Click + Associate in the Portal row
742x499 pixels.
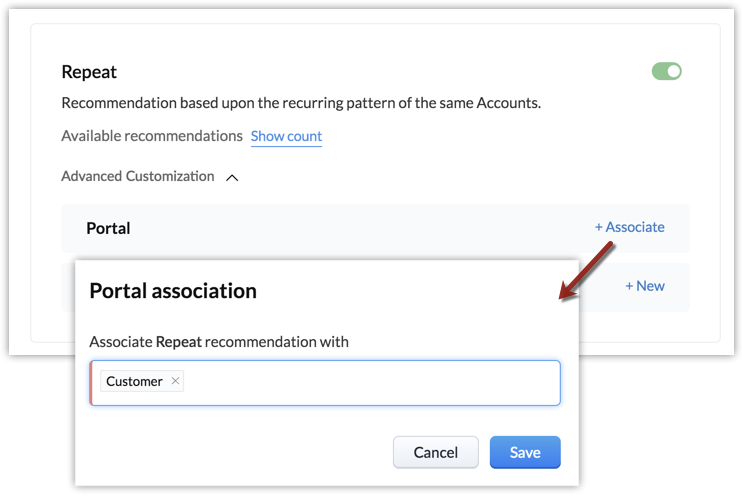click(x=629, y=227)
